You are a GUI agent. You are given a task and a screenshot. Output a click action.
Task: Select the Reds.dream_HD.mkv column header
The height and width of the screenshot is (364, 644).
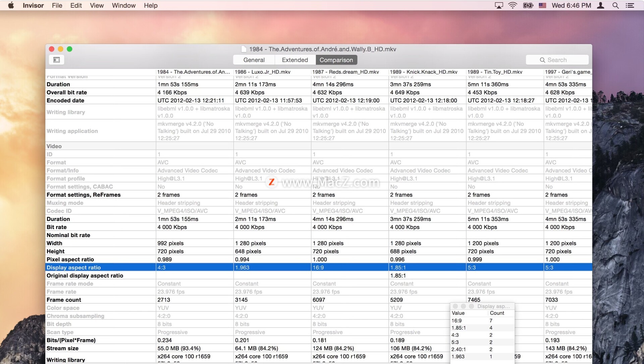[350, 72]
